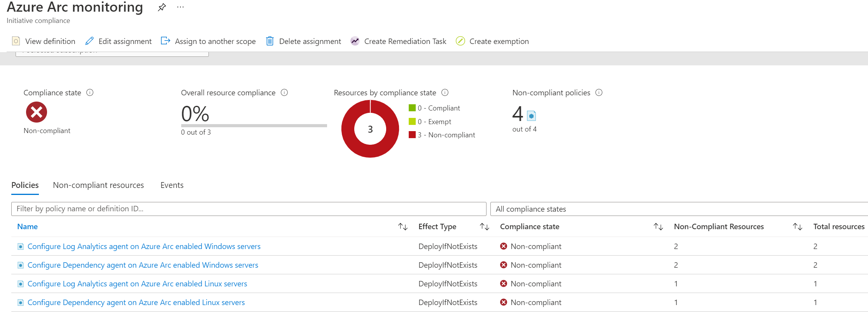This screenshot has height=321, width=868.
Task: Click the policy icon beside the number 4
Action: click(x=531, y=116)
